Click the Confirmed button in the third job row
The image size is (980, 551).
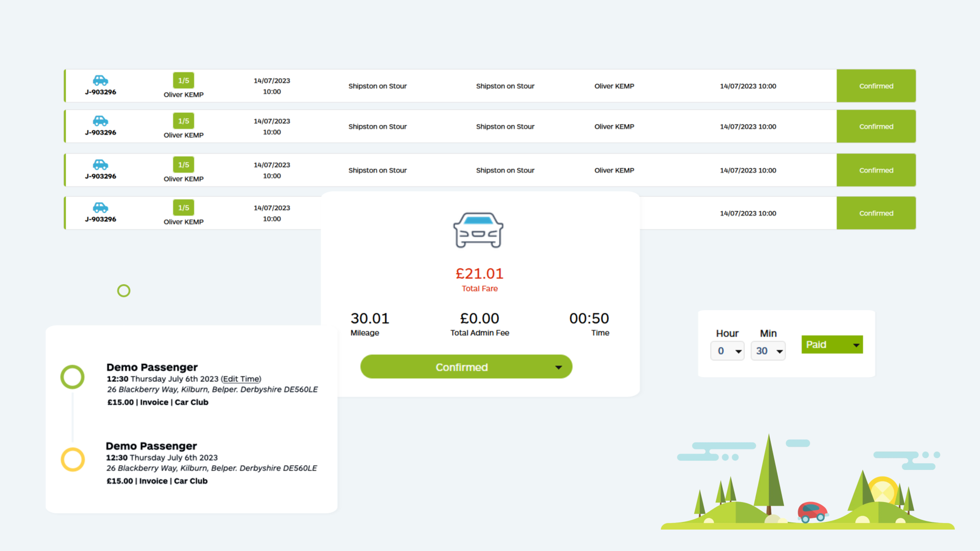[876, 170]
